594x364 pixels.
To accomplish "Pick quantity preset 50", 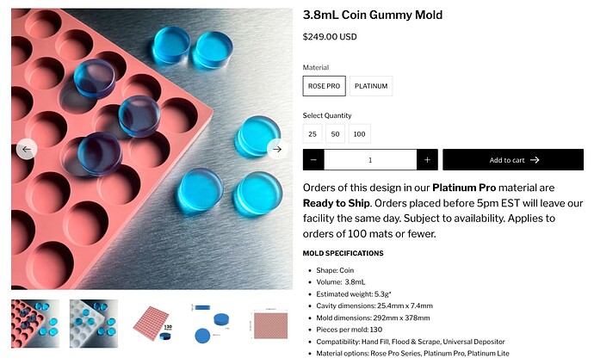I will 335,134.
